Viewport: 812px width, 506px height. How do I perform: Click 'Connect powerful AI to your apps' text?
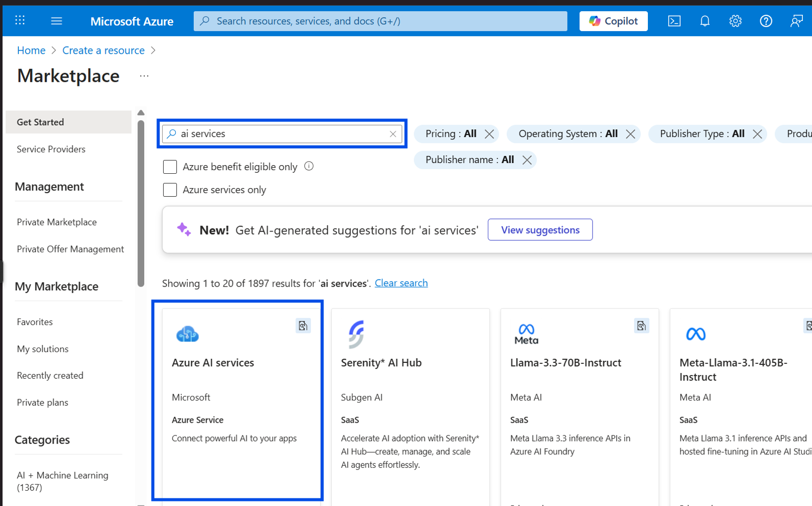(234, 439)
